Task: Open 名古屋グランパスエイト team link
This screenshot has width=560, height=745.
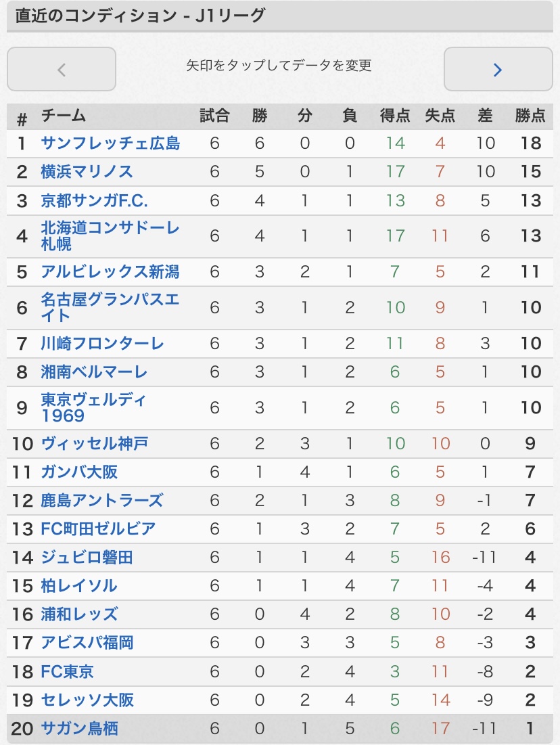Action: [110, 307]
